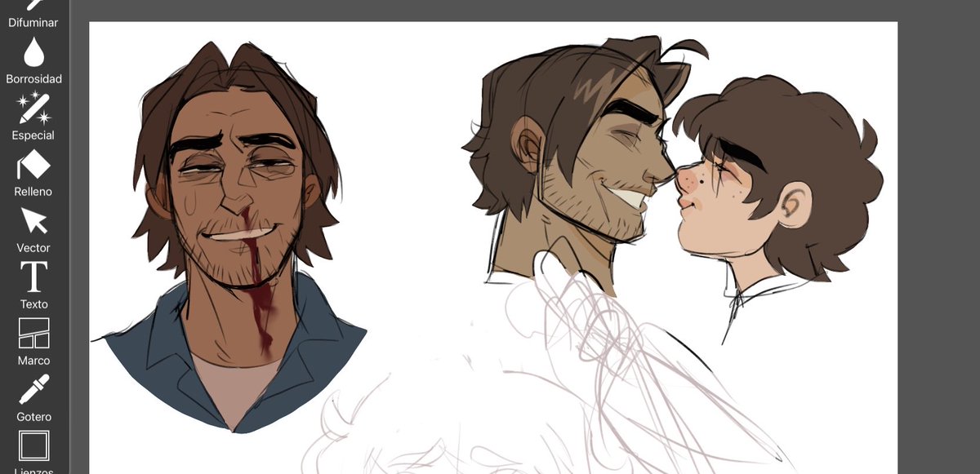Select the Gotero eyedropper tool
The image size is (980, 474).
[33, 399]
